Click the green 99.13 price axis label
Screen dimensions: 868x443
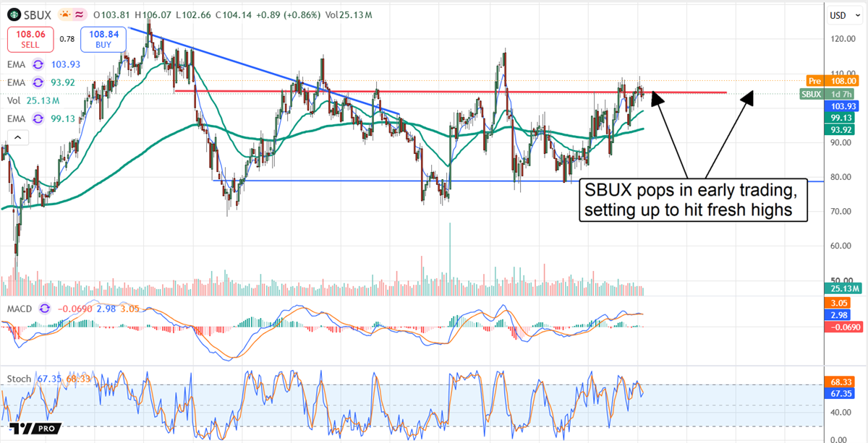pyautogui.click(x=842, y=117)
